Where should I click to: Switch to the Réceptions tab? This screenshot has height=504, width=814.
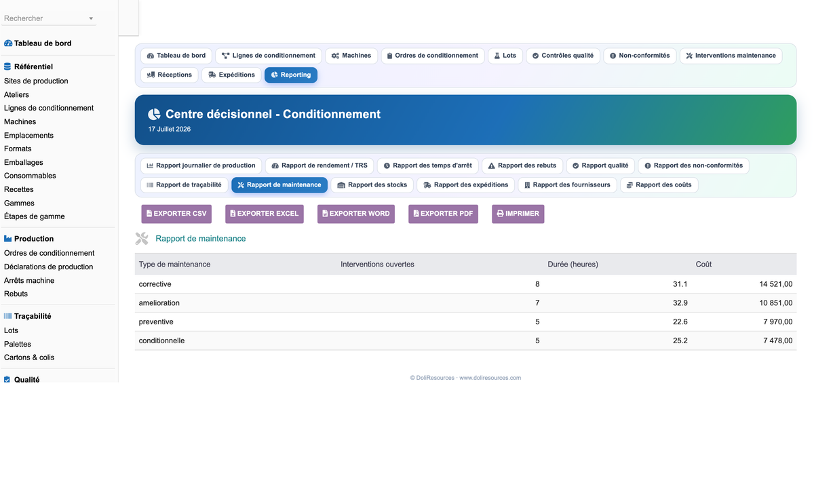click(x=170, y=75)
